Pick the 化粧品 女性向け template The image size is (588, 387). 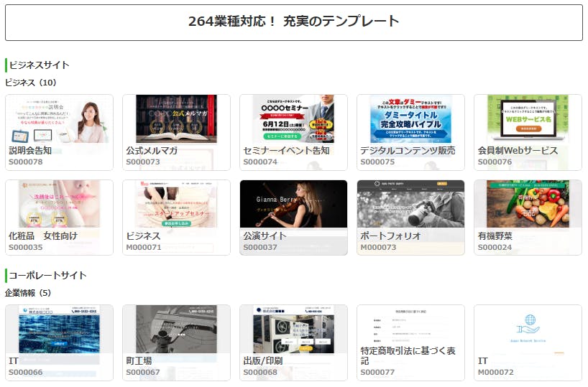[59, 217]
